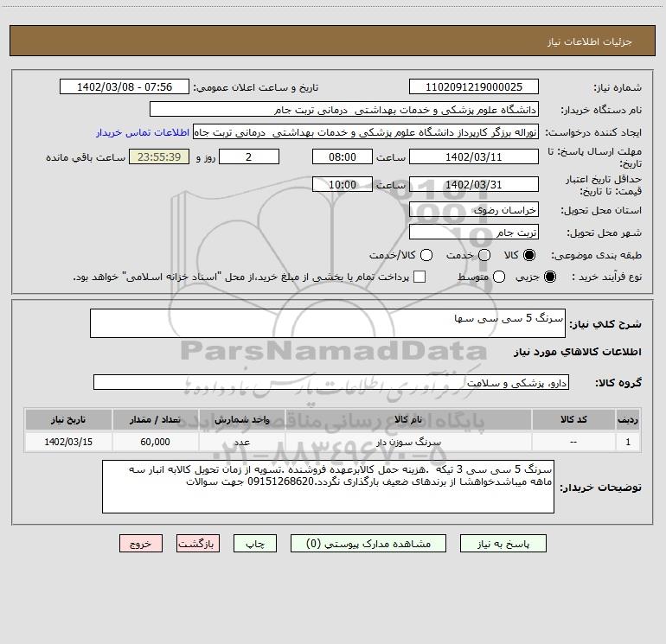The image size is (666, 644).
Task: Click the delivery province field خراسان رضوی
Action: (474, 209)
